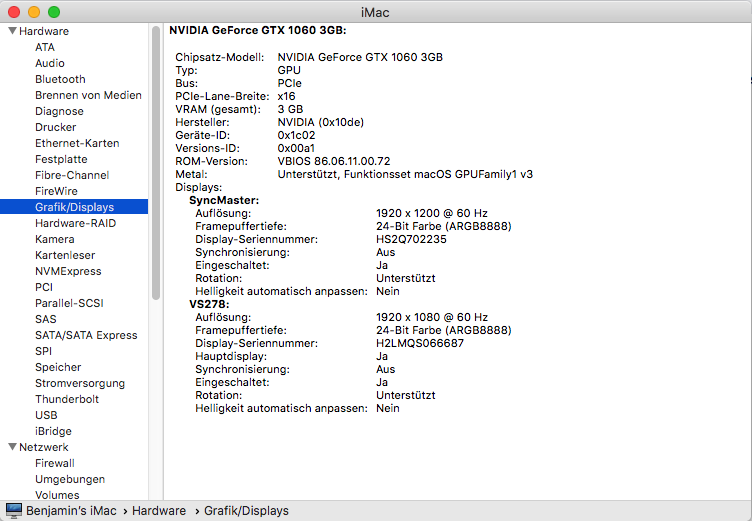Open Brennen von Medien entry
The height and width of the screenshot is (521, 752).
point(88,95)
